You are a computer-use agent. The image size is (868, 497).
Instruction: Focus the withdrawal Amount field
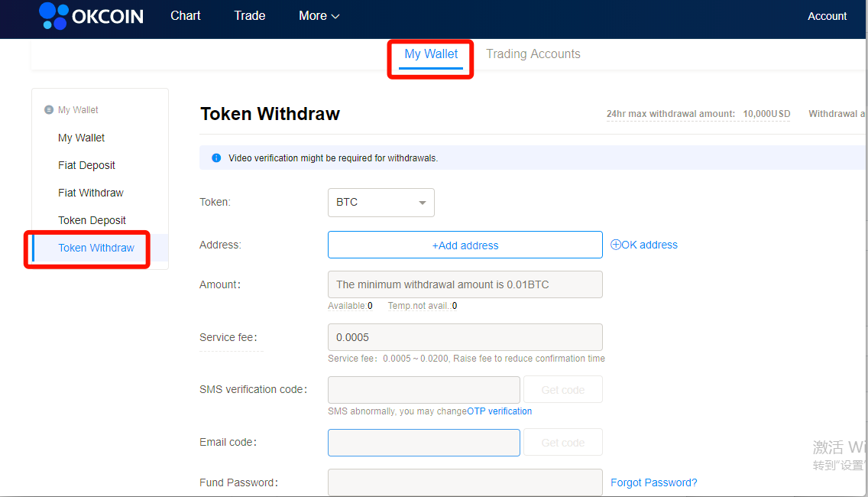coord(465,284)
